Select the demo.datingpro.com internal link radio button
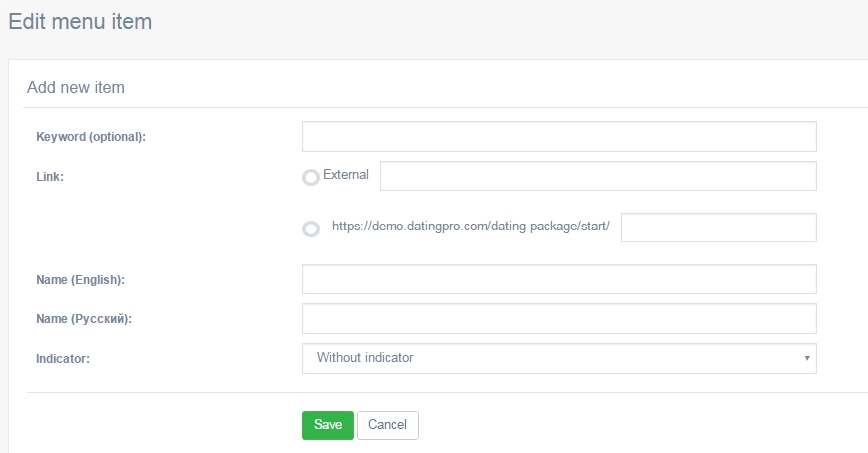 tap(311, 228)
